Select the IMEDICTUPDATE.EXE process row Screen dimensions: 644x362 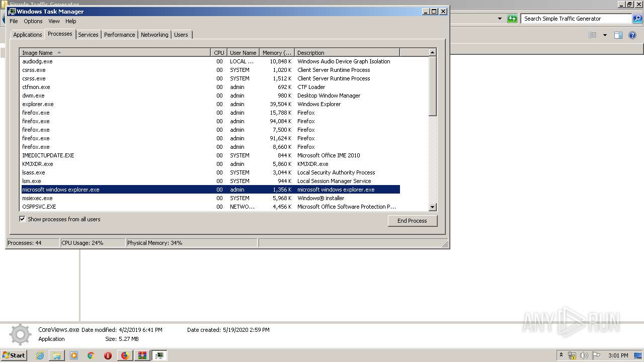[x=210, y=155]
